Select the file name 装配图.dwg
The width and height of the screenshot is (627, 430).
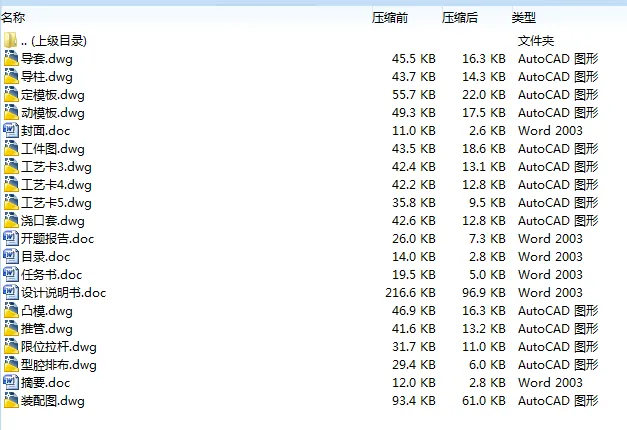pyautogui.click(x=53, y=401)
